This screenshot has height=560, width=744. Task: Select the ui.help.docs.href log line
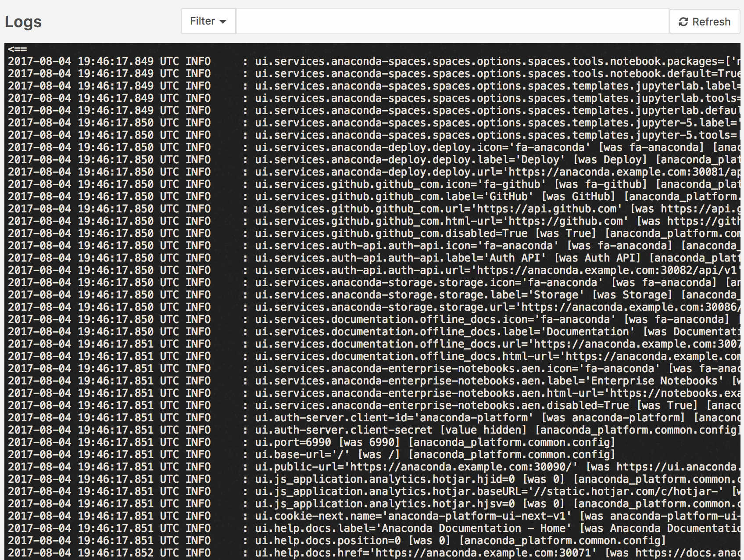point(374,553)
